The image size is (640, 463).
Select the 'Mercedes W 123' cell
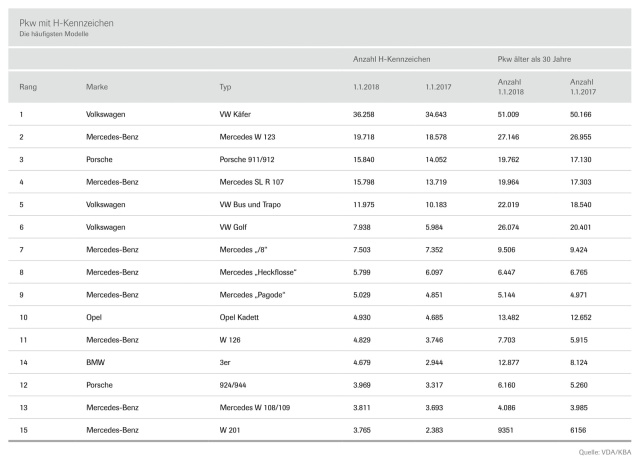click(249, 137)
